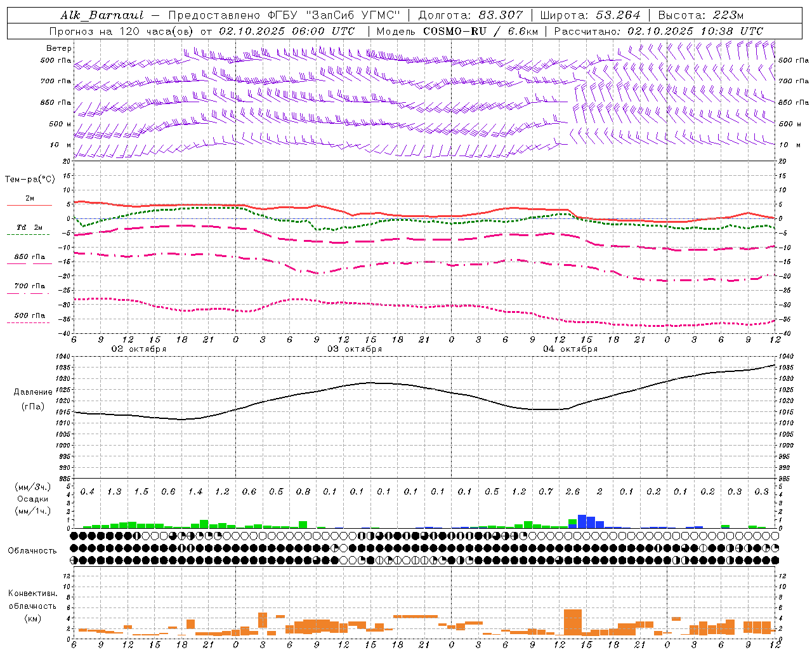Click the Td 2м dew point legend entry
812x650 pixels.
click(x=29, y=227)
